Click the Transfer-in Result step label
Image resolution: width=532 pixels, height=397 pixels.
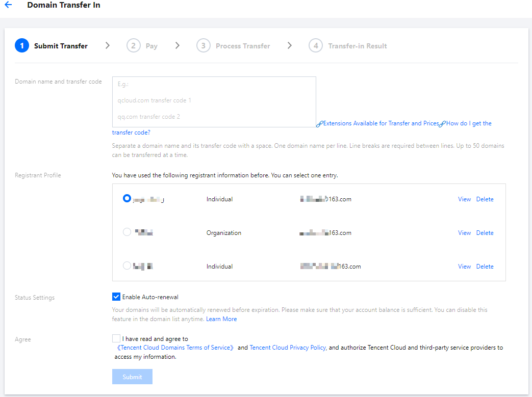click(x=357, y=46)
